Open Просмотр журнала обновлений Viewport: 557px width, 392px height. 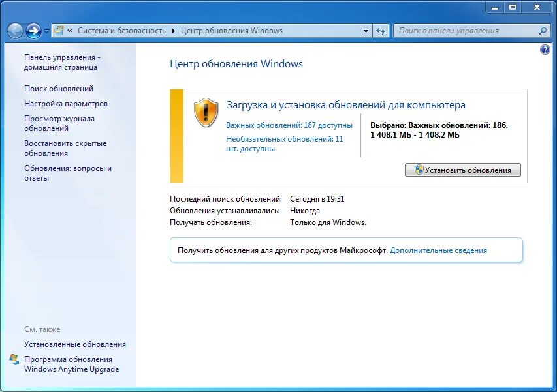(59, 123)
